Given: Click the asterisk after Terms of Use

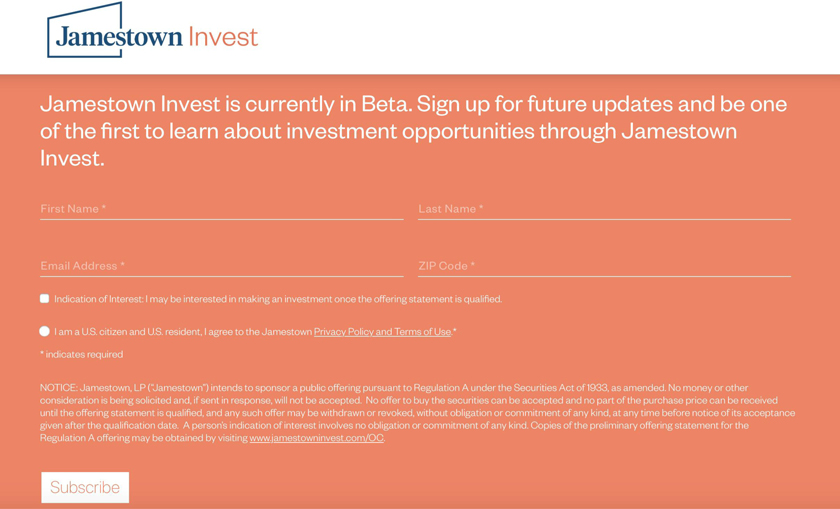Looking at the screenshot, I should click(x=455, y=331).
